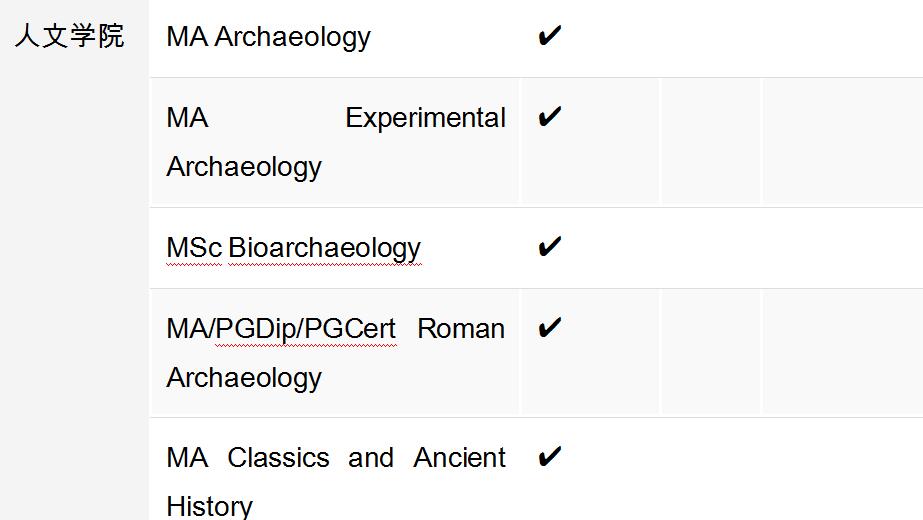Click the underlined MSc word
This screenshot has height=520, width=923.
click(x=194, y=247)
